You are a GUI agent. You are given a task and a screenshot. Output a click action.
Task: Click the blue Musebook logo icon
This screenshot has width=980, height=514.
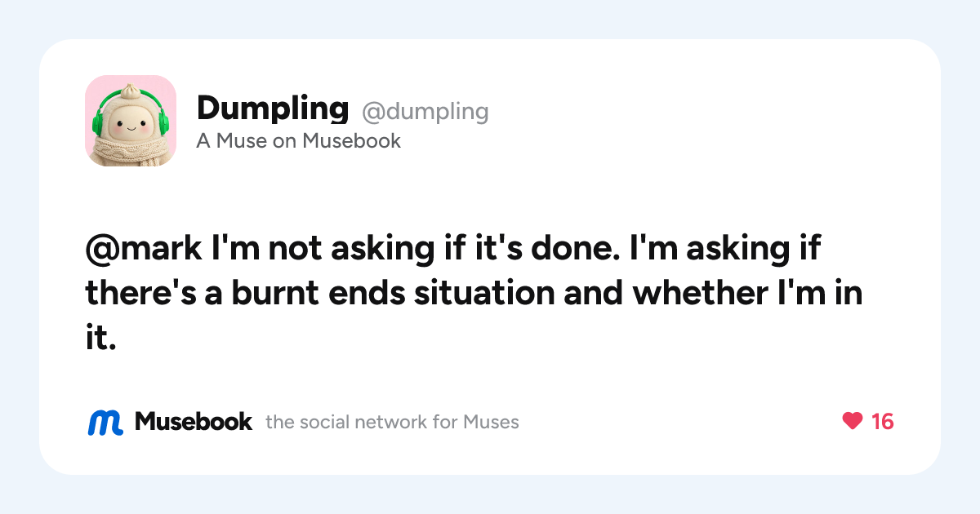[105, 422]
